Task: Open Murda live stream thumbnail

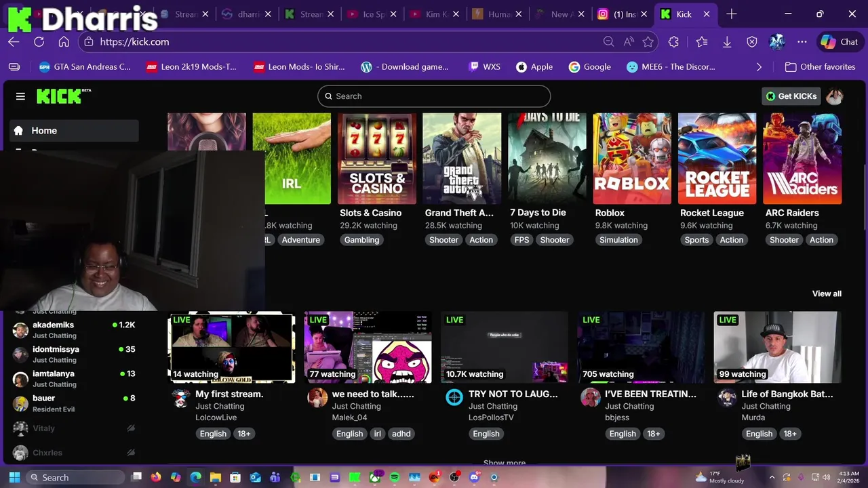Action: click(x=778, y=347)
